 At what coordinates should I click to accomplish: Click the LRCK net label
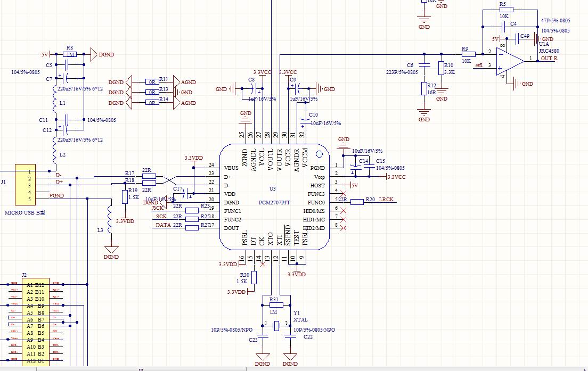386,200
